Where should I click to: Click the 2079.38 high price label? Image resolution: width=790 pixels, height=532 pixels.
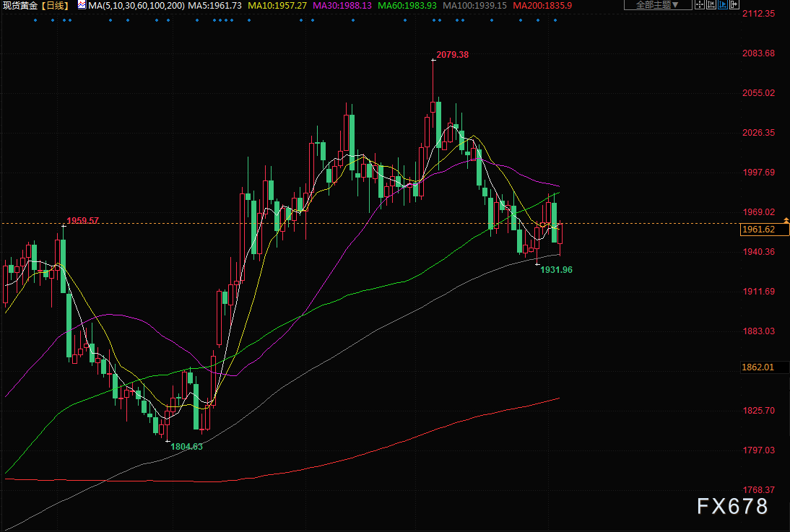(452, 54)
